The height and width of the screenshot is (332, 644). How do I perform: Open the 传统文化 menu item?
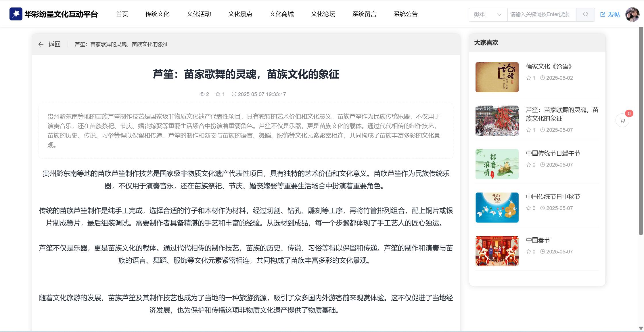(157, 14)
